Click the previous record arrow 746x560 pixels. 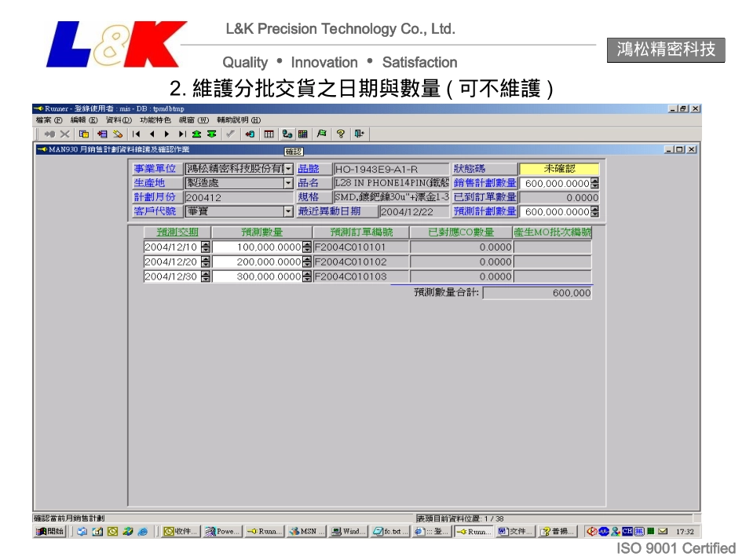pyautogui.click(x=152, y=134)
